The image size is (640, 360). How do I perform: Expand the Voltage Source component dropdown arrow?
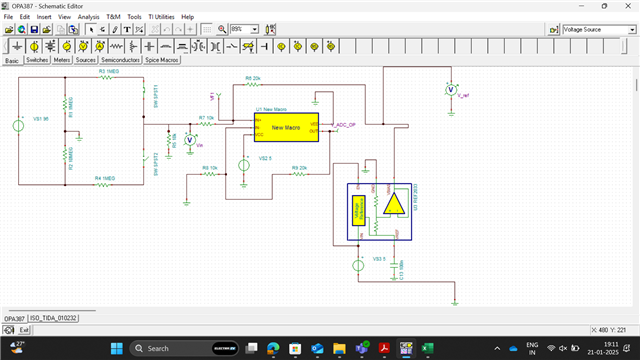pyautogui.click(x=632, y=30)
